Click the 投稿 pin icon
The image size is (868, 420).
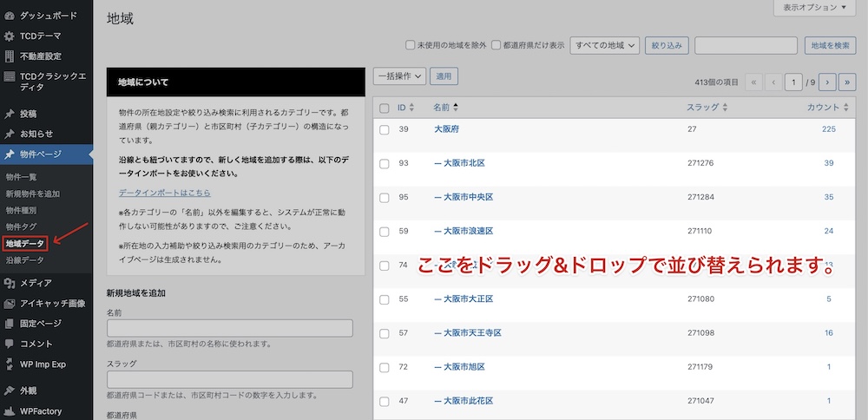(x=9, y=115)
